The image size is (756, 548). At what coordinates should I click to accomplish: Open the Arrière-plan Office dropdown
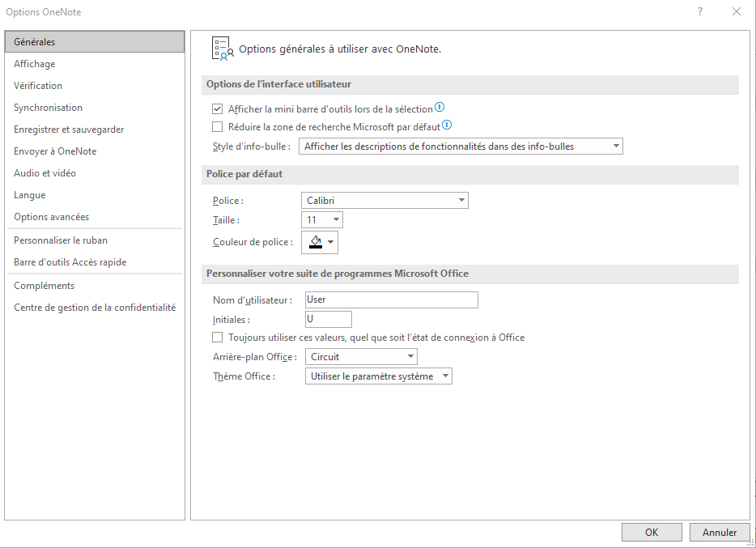[x=361, y=357]
